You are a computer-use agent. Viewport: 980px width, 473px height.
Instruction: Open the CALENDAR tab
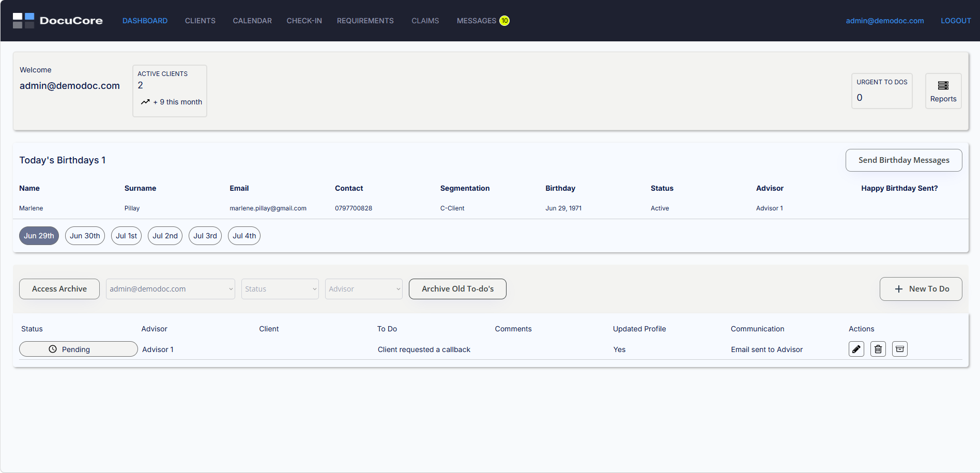click(252, 21)
